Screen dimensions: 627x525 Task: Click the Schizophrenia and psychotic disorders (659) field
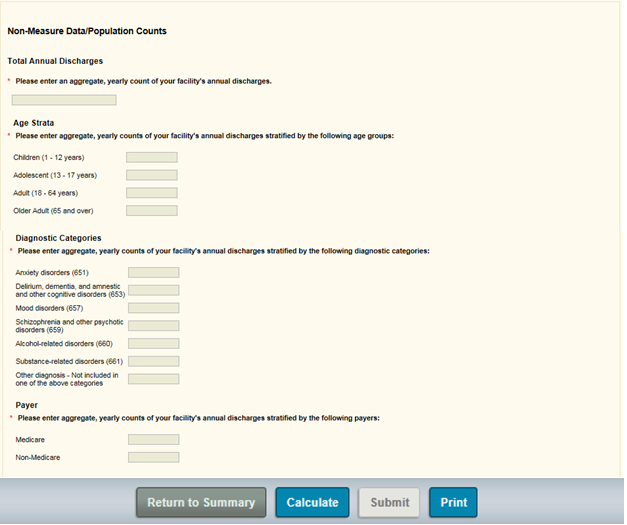[x=154, y=326]
